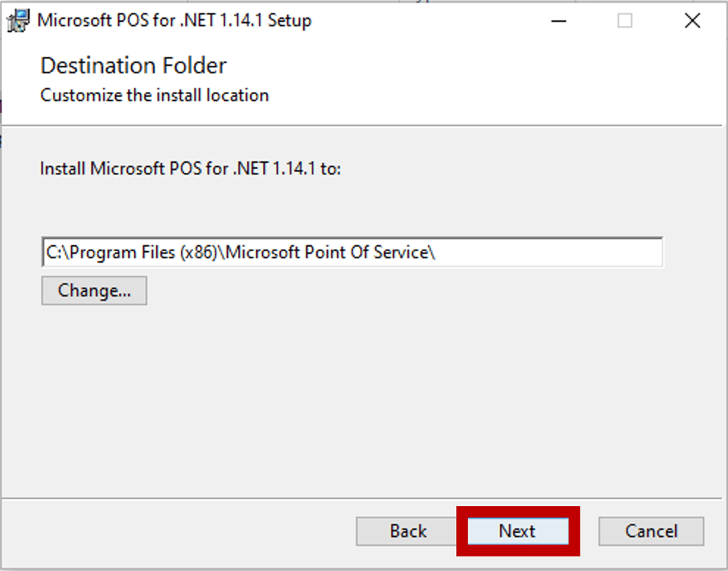Close the Microsoft POS for .NET Setup dialog
Viewport: 728px width, 571px height.
coord(692,21)
